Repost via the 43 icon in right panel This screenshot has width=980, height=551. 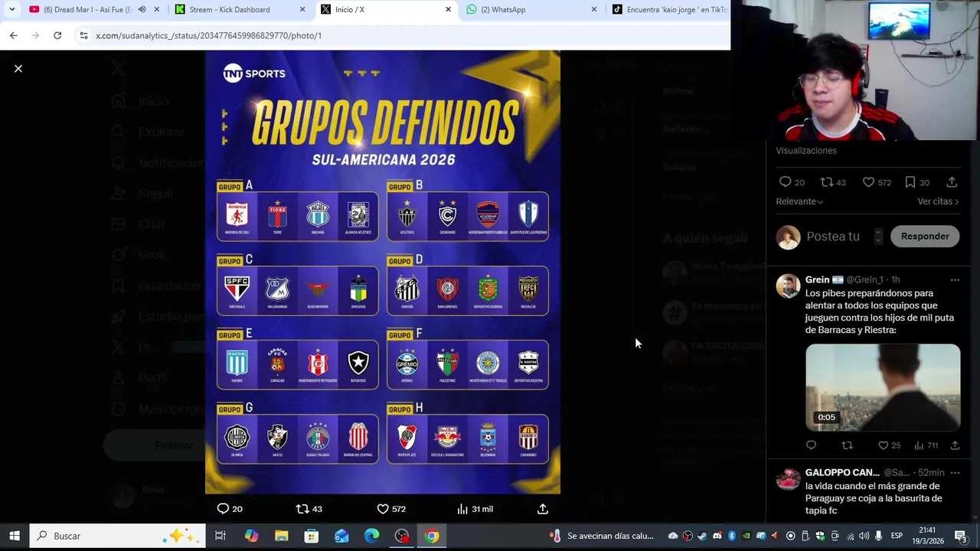[x=833, y=182]
